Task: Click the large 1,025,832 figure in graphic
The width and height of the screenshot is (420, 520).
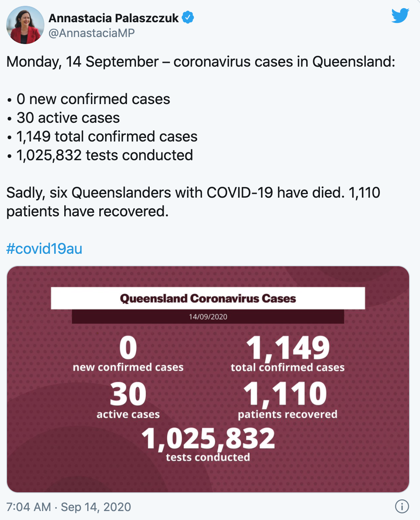Action: (208, 438)
